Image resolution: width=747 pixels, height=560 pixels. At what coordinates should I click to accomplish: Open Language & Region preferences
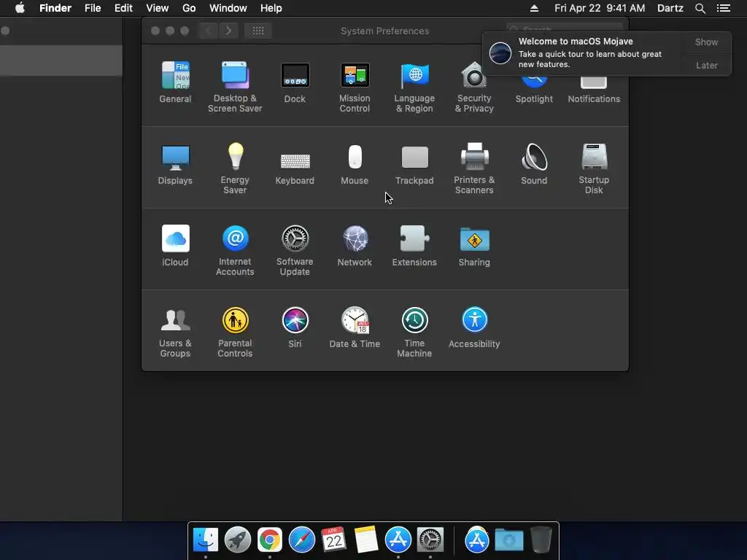(414, 87)
